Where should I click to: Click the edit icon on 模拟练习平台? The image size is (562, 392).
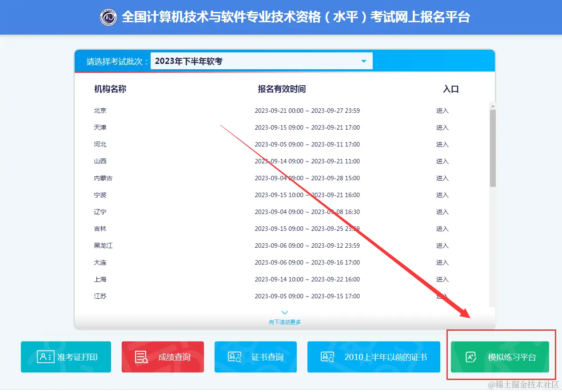pyautogui.click(x=471, y=357)
